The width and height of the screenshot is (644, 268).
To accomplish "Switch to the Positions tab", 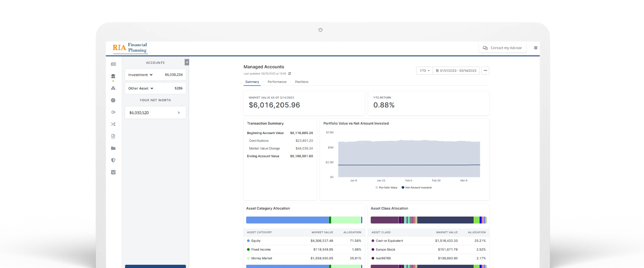I will click(x=302, y=82).
